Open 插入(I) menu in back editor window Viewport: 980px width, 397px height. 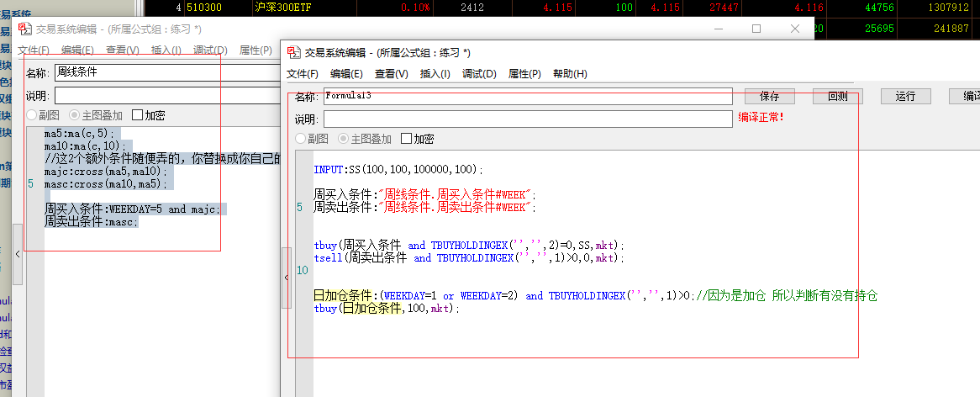[166, 50]
